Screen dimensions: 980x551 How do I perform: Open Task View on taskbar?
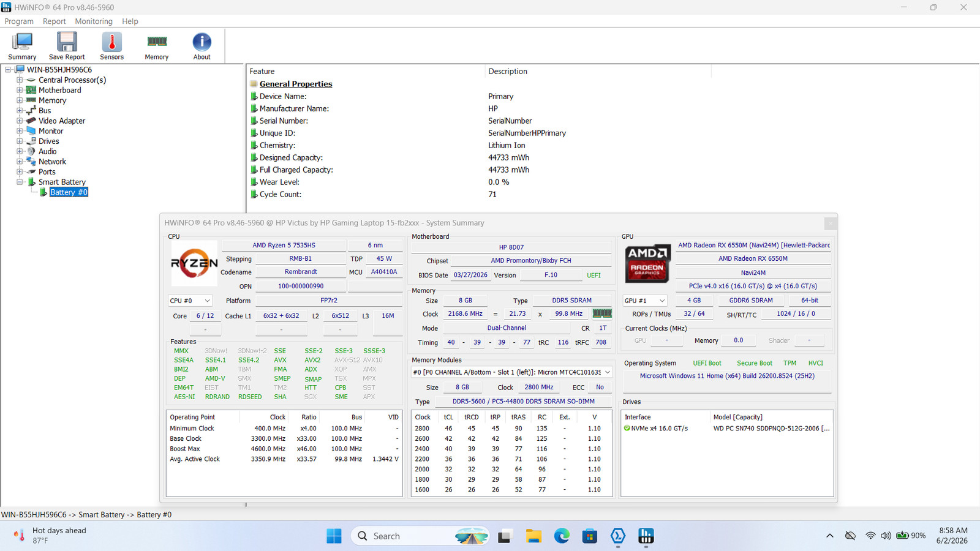(x=505, y=536)
